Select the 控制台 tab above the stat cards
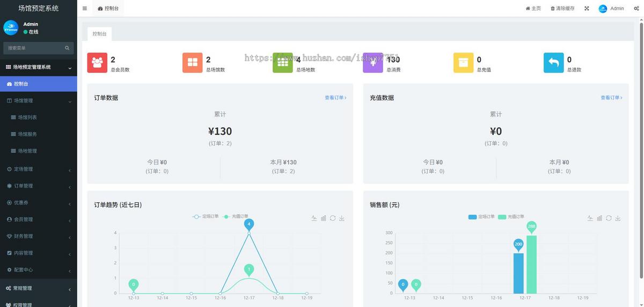Screen dimensions: 644x307 (x=99, y=34)
